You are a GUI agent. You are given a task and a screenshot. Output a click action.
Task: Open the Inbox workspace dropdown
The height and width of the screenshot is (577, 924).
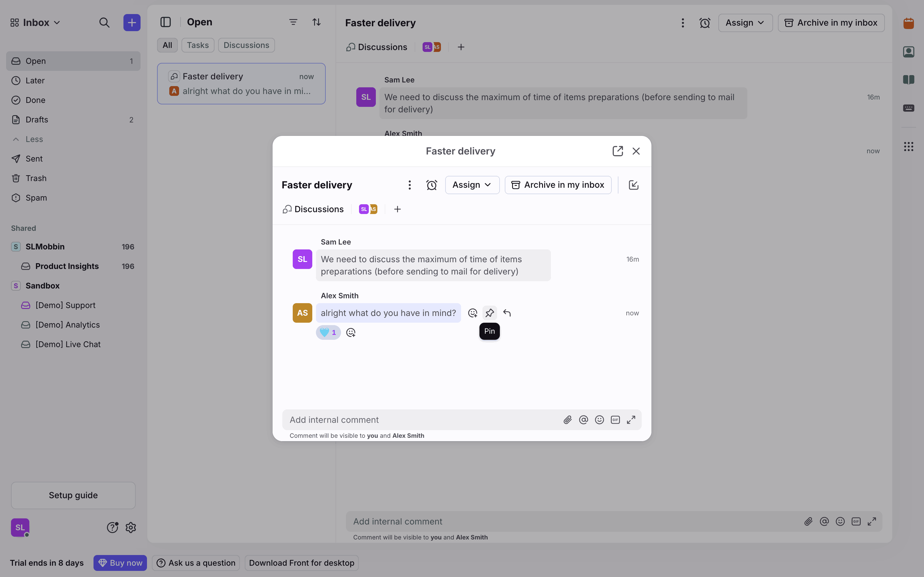35,23
